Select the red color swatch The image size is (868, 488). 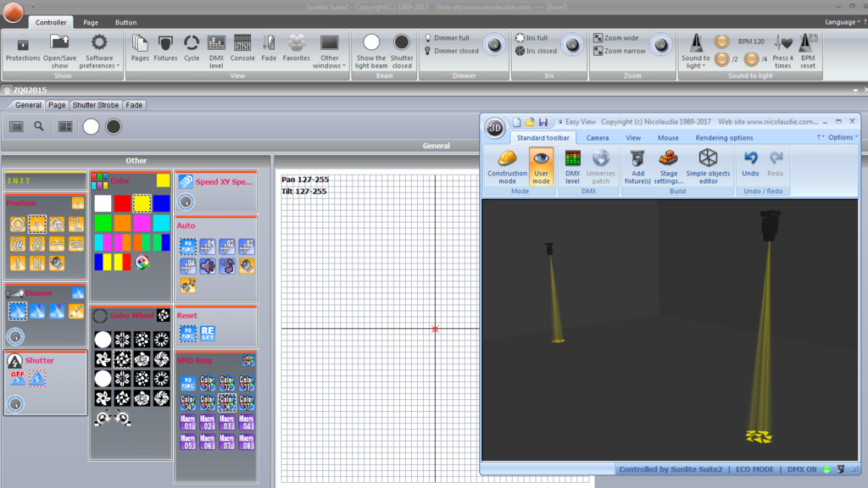(x=122, y=203)
